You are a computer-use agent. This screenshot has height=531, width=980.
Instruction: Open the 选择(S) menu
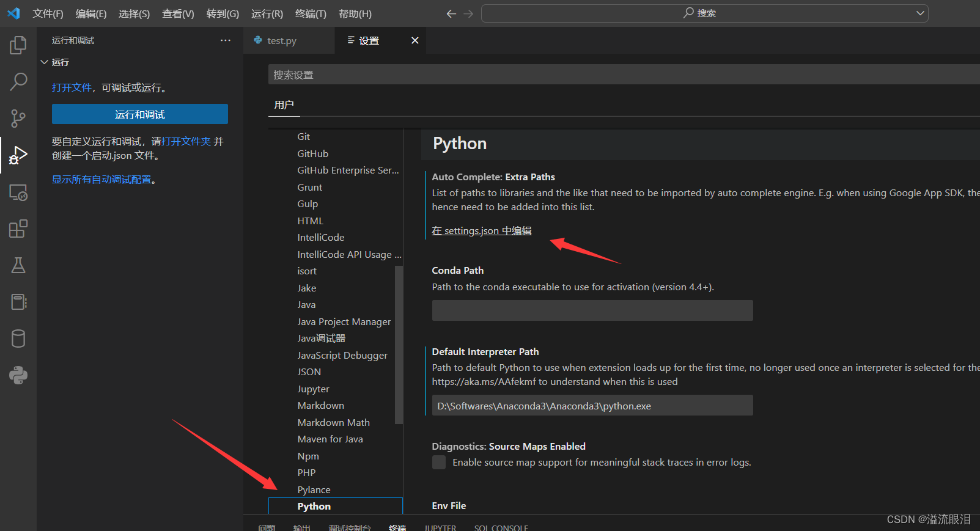134,13
